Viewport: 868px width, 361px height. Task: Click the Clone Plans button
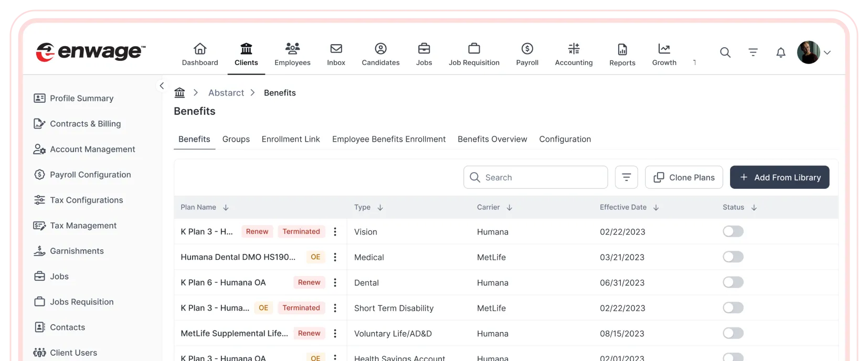[x=684, y=177]
